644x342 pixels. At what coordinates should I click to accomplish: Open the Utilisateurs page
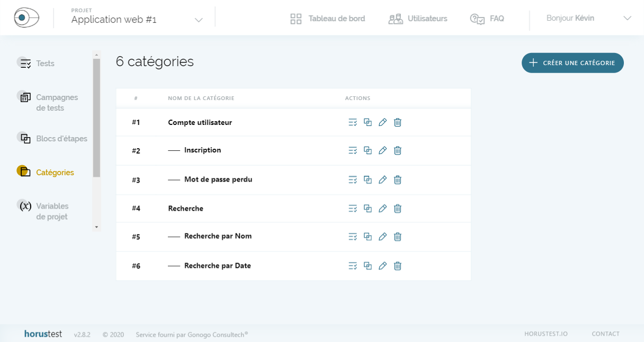(418, 19)
